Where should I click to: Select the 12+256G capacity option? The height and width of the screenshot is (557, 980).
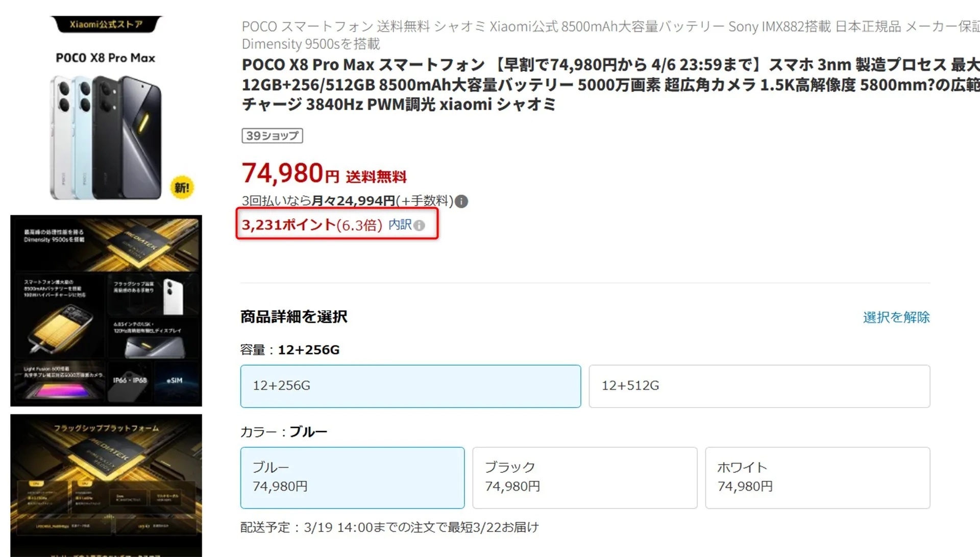(x=410, y=386)
